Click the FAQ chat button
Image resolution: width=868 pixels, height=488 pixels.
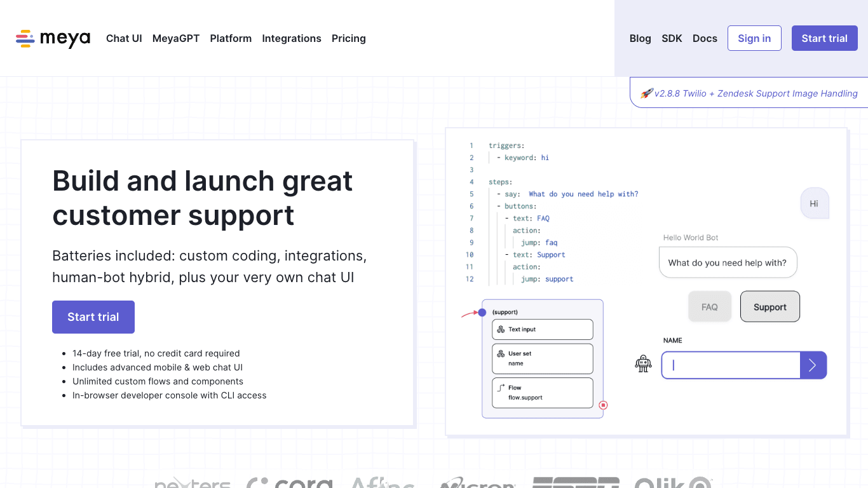pos(710,307)
